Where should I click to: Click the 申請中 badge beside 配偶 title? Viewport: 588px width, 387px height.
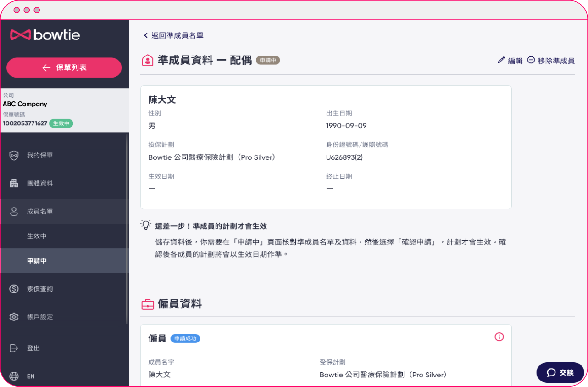(x=268, y=60)
